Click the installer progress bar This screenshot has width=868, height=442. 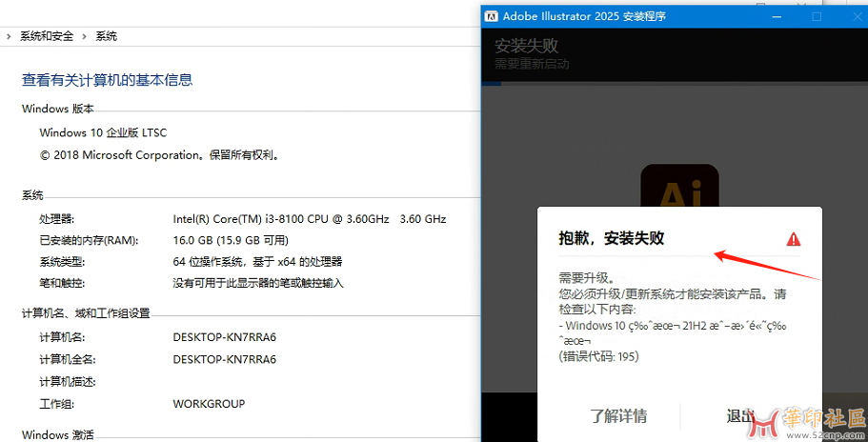675,84
